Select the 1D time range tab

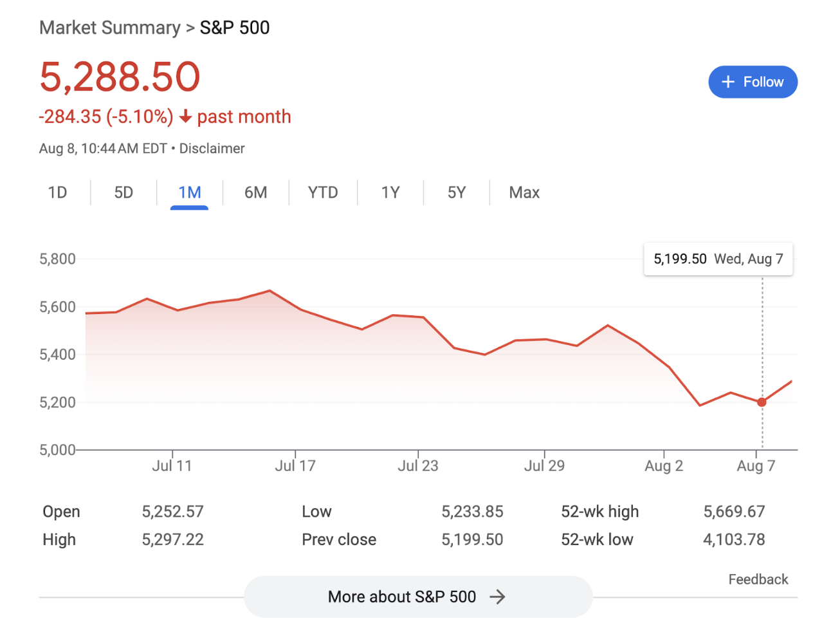57,192
